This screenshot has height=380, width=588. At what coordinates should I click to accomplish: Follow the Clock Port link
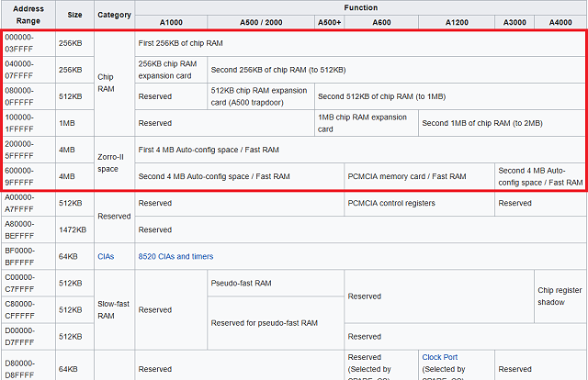(439, 357)
